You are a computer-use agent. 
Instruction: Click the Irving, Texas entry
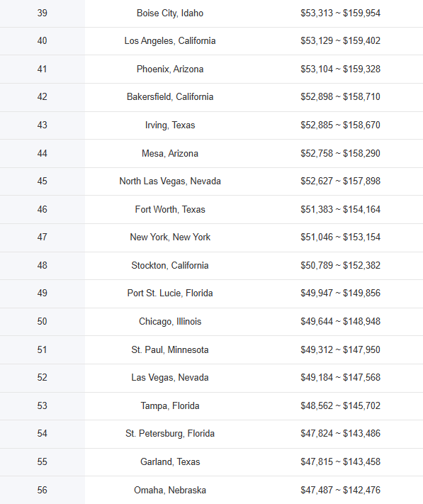point(170,125)
